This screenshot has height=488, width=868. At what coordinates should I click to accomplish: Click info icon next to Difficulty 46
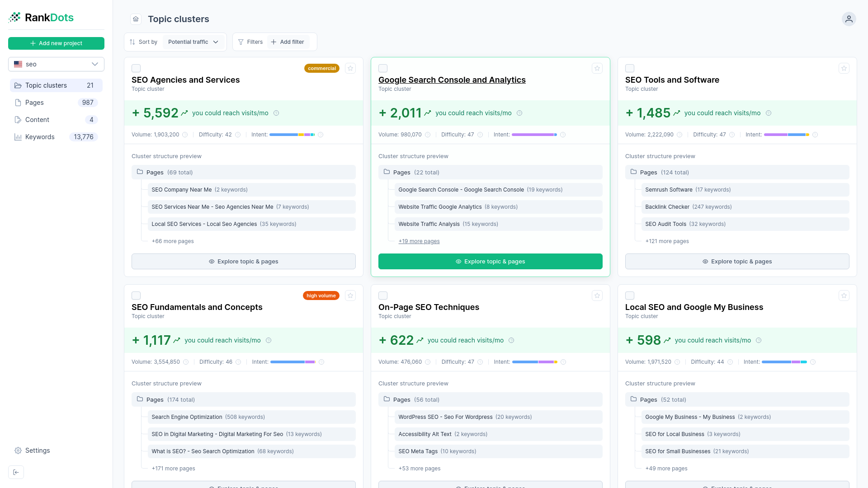coord(238,362)
